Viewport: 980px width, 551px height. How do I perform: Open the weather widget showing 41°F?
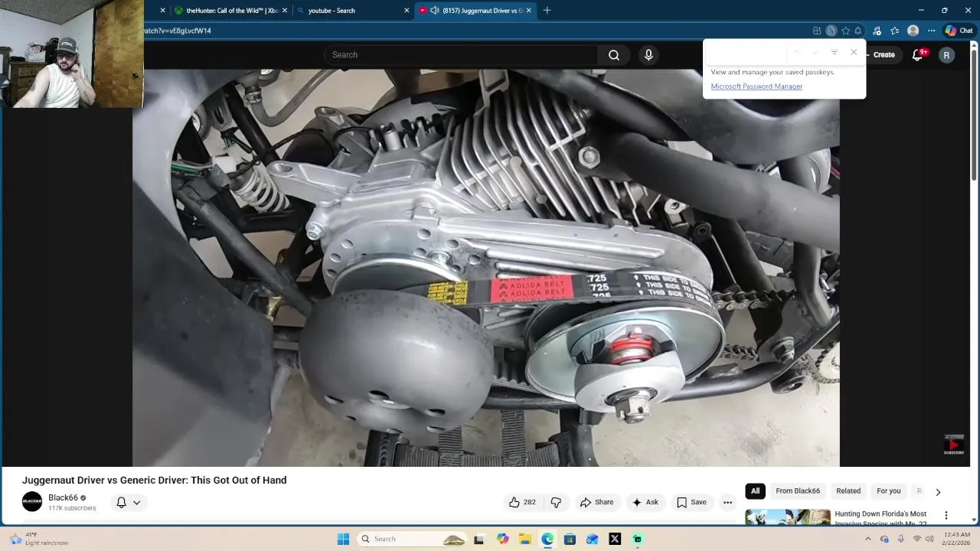click(x=38, y=539)
